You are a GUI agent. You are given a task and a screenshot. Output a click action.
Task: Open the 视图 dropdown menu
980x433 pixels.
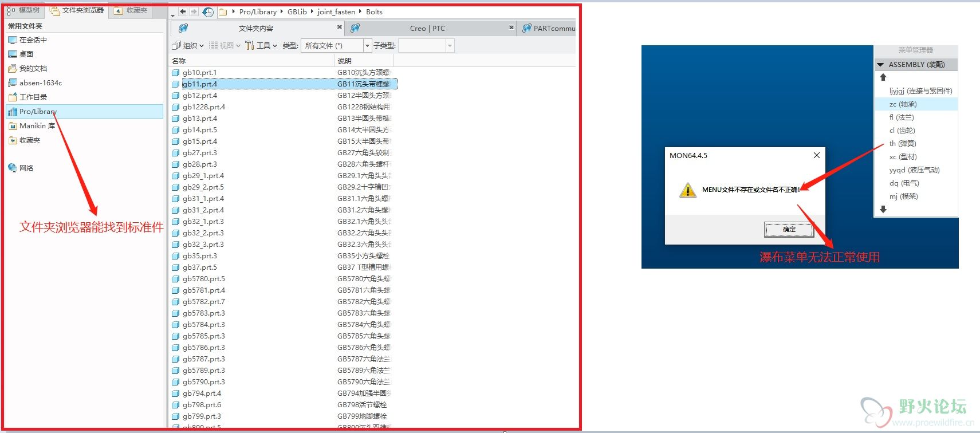tap(225, 45)
